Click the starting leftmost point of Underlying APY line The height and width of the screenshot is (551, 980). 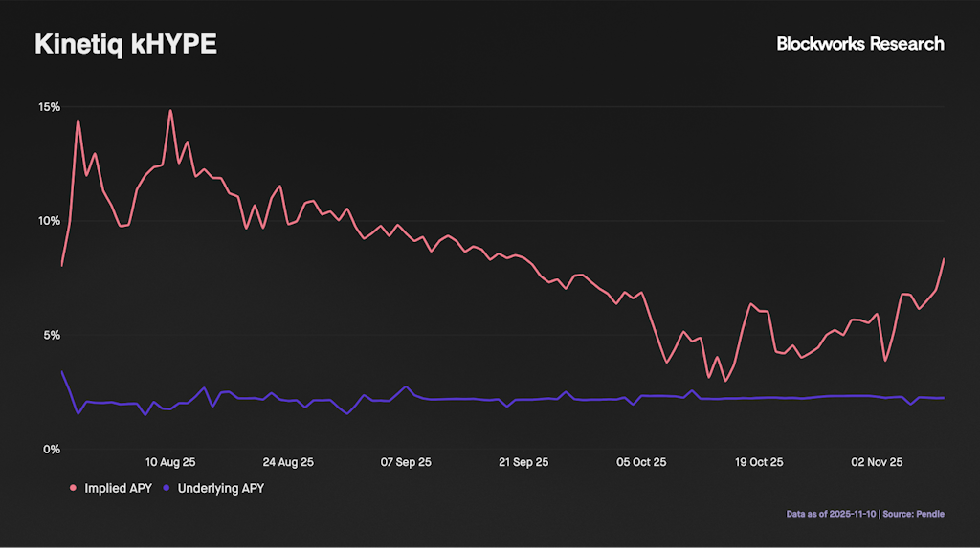point(62,372)
